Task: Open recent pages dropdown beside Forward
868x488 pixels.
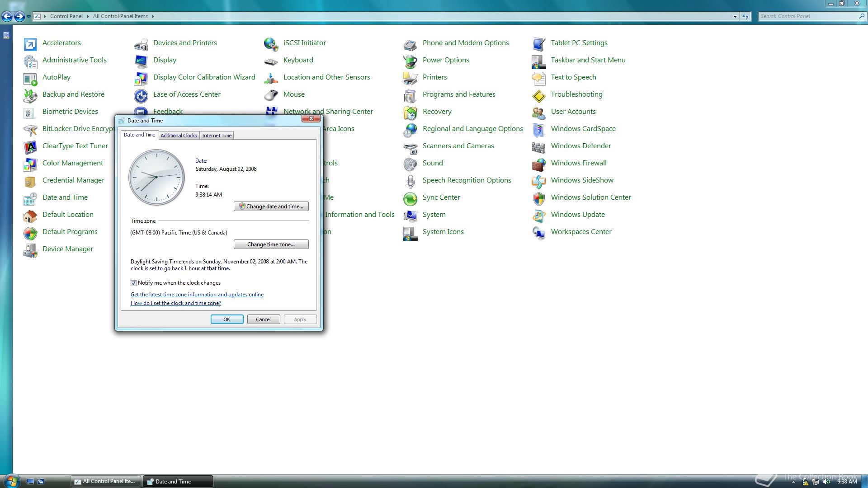Action: pos(28,17)
